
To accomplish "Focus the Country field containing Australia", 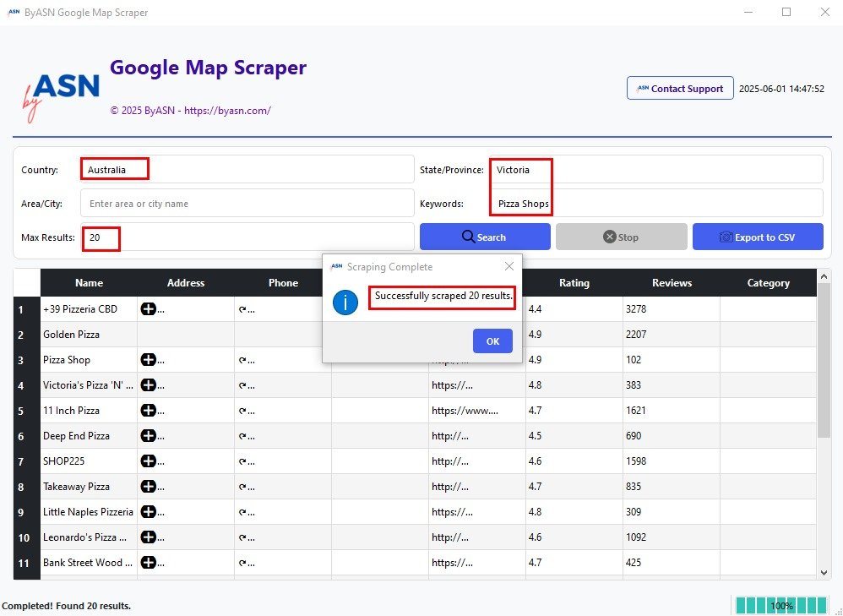I will 247,170.
